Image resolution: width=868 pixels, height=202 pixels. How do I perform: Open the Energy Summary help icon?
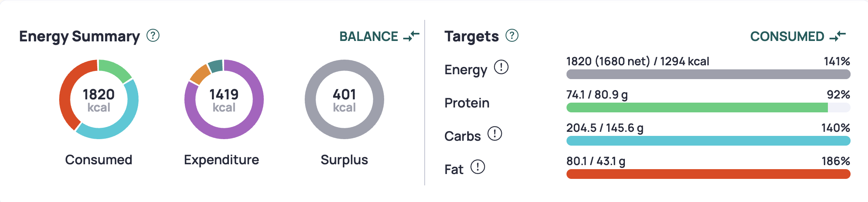point(153,36)
